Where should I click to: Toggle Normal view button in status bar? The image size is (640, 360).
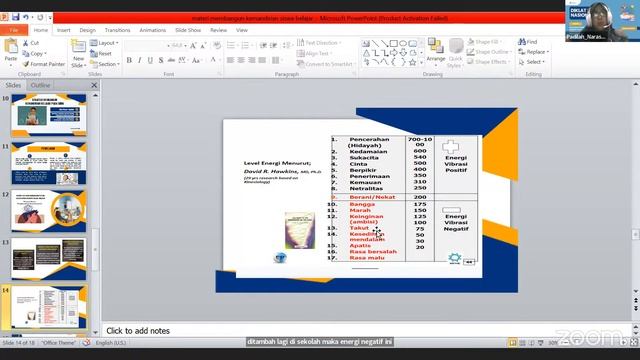513,343
